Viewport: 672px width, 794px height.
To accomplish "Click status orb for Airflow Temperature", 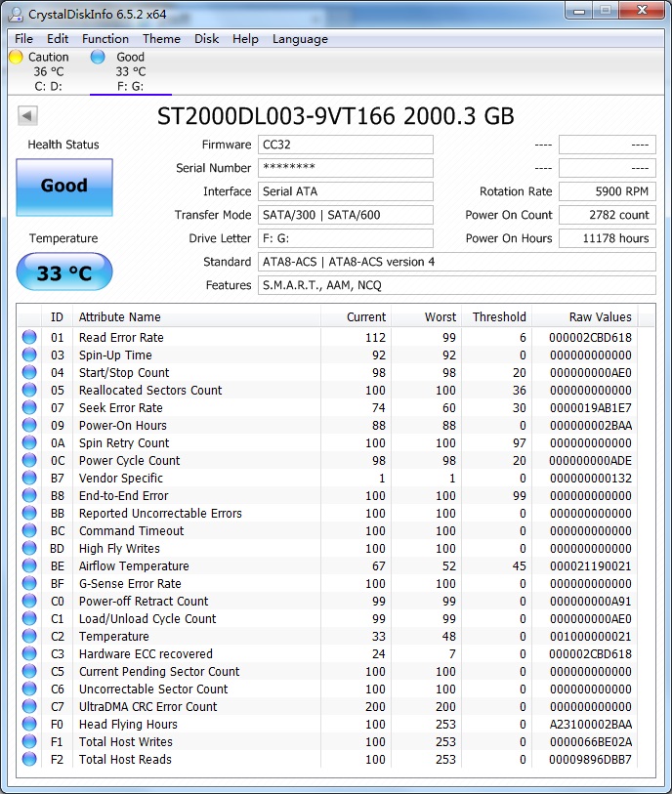I will point(29,565).
